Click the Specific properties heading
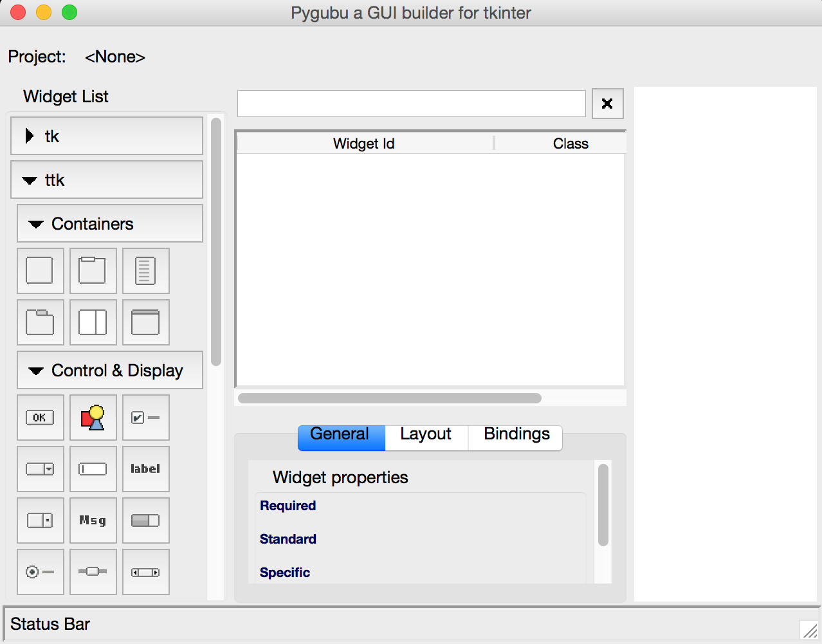The image size is (822, 644). click(x=285, y=573)
